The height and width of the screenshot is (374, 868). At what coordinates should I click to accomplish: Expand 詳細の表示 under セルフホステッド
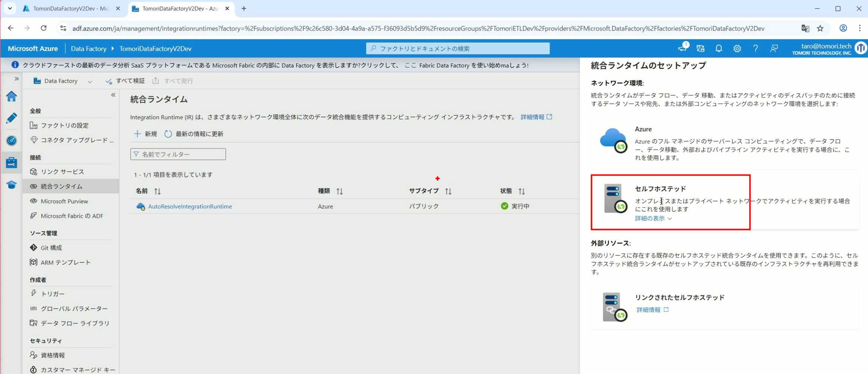coord(653,219)
